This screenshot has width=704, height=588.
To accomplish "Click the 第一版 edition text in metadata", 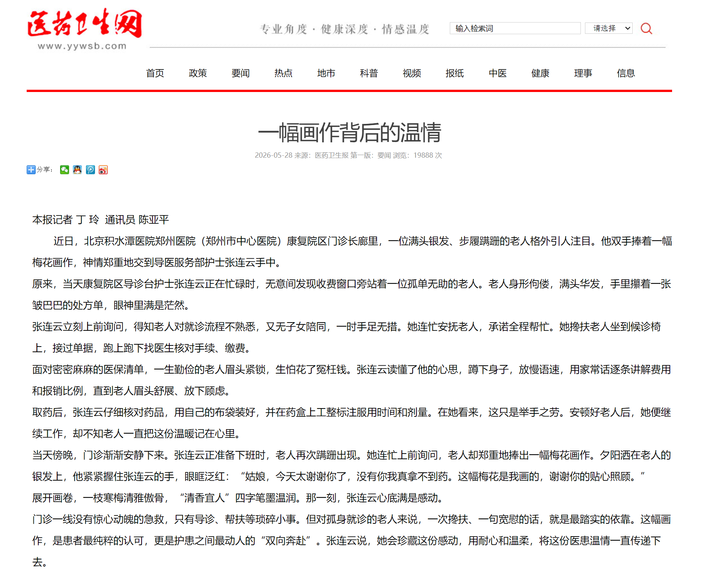I will (360, 155).
